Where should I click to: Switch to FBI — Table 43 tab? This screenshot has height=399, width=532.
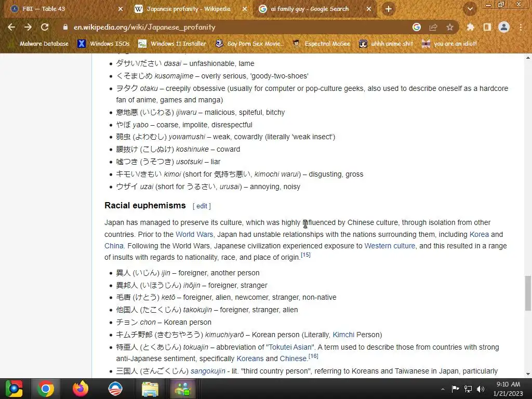[66, 9]
